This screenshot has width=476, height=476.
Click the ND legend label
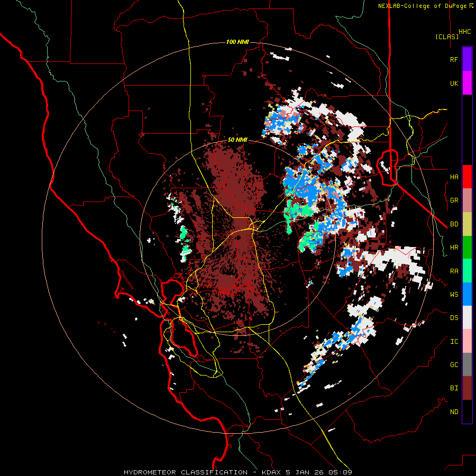pos(454,412)
